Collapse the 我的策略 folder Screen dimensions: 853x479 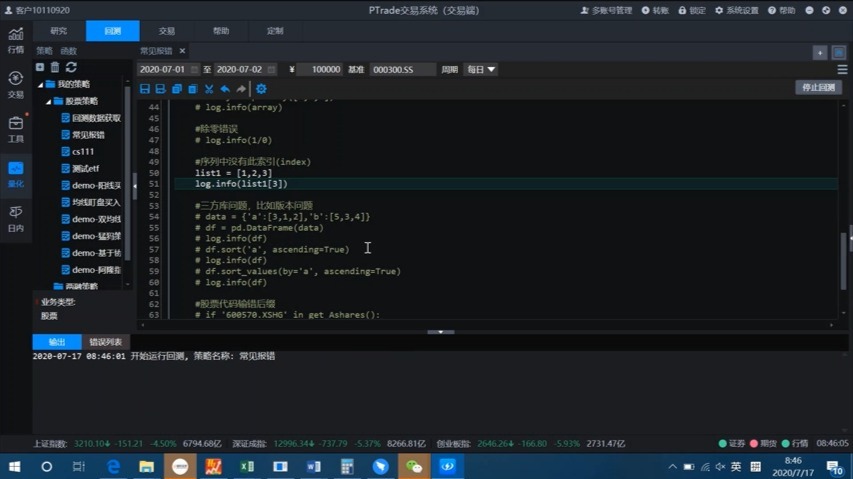[40, 85]
